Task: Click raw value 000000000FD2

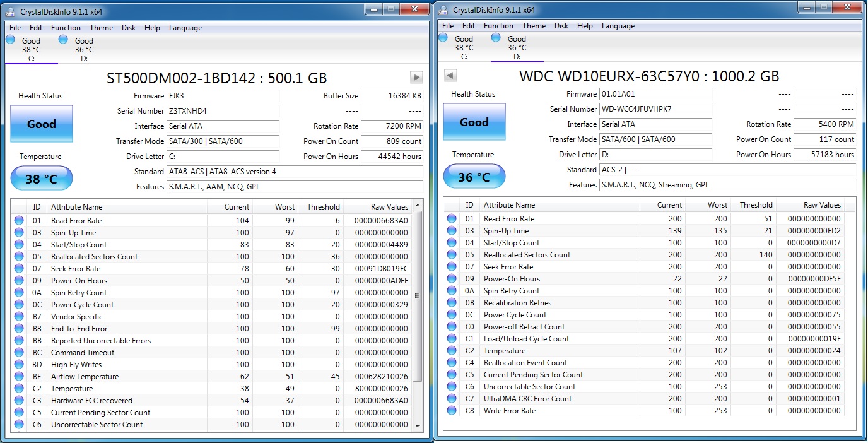Action: pyautogui.click(x=814, y=231)
